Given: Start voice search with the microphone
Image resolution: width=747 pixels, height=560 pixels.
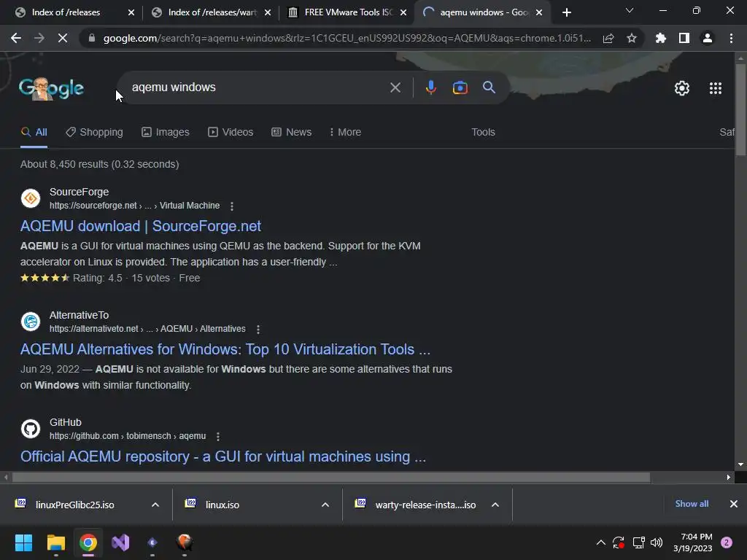Looking at the screenshot, I should point(430,87).
